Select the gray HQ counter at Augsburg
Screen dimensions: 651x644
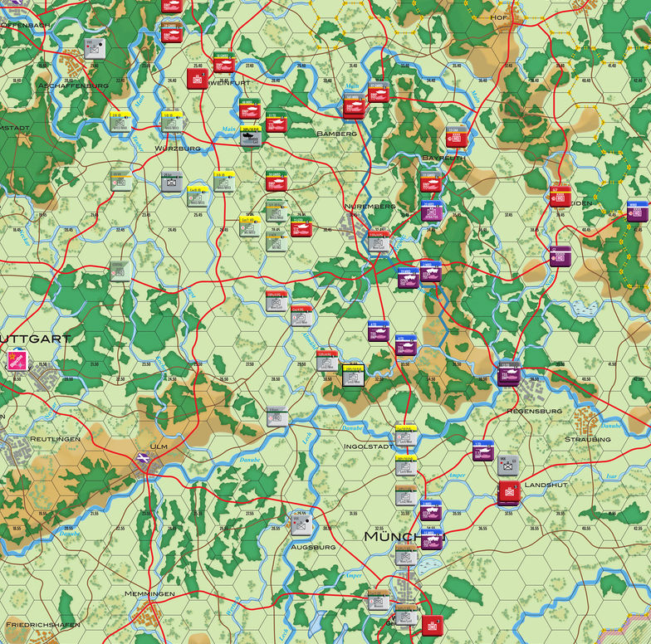coord(301,526)
